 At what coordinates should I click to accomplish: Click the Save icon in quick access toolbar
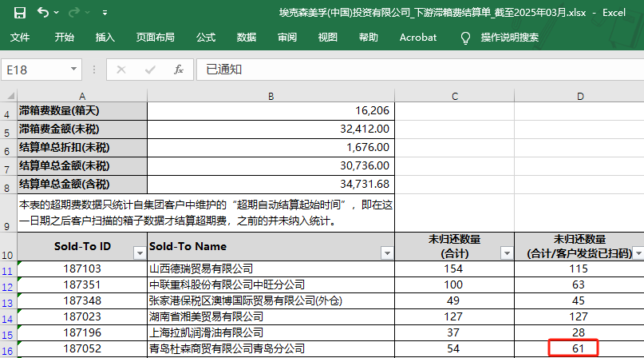19,13
